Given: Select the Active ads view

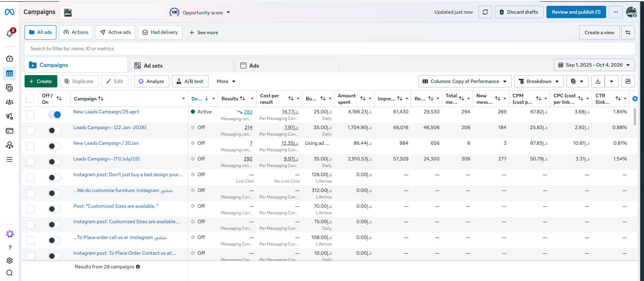Looking at the screenshot, I should point(115,32).
